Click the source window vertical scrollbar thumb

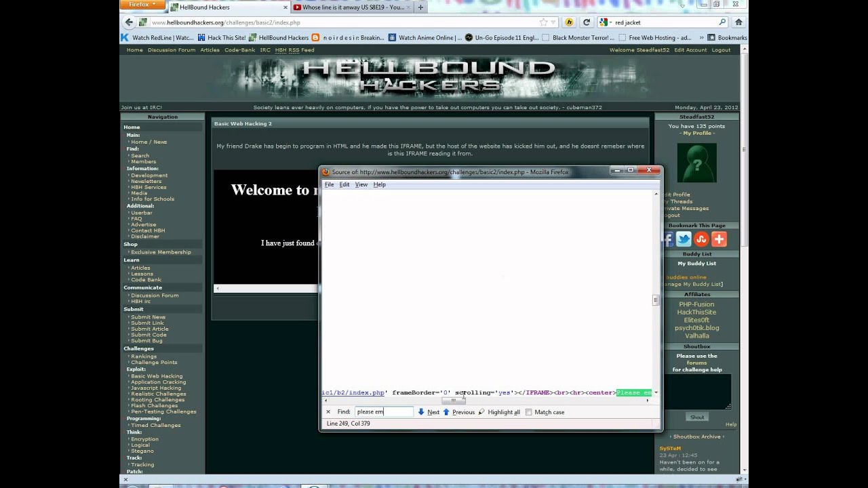[x=656, y=300]
